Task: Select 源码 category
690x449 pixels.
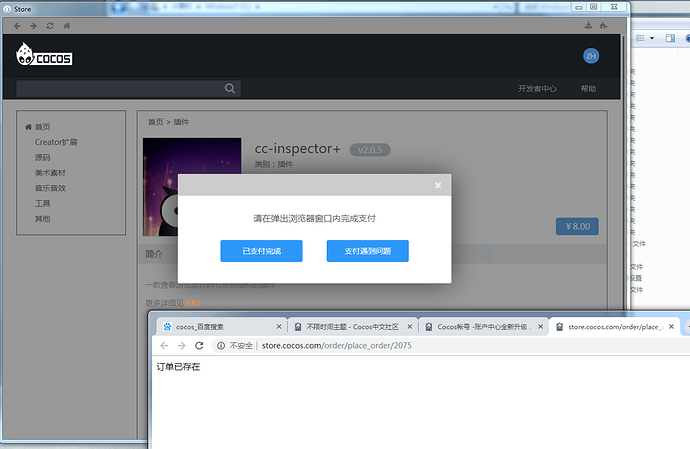Action: [x=43, y=158]
